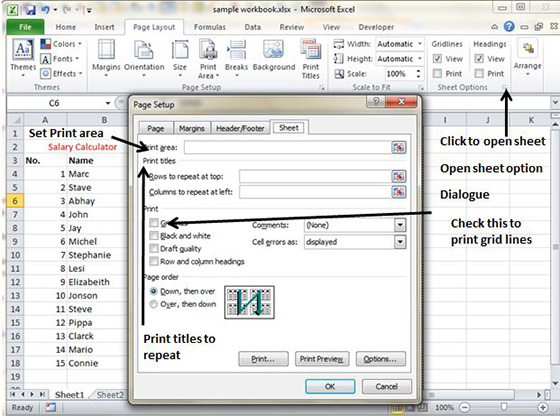Collapse range selector for Rows to repeat
The width and height of the screenshot is (560, 416).
tap(399, 176)
